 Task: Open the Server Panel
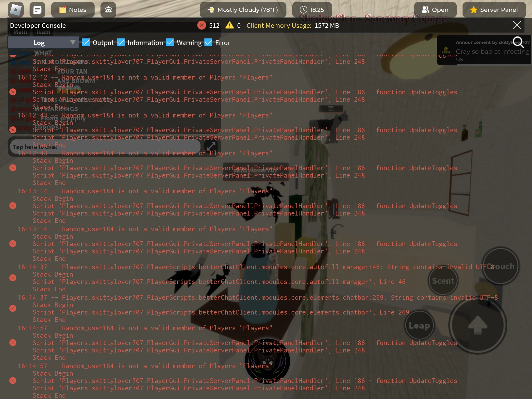point(494,10)
